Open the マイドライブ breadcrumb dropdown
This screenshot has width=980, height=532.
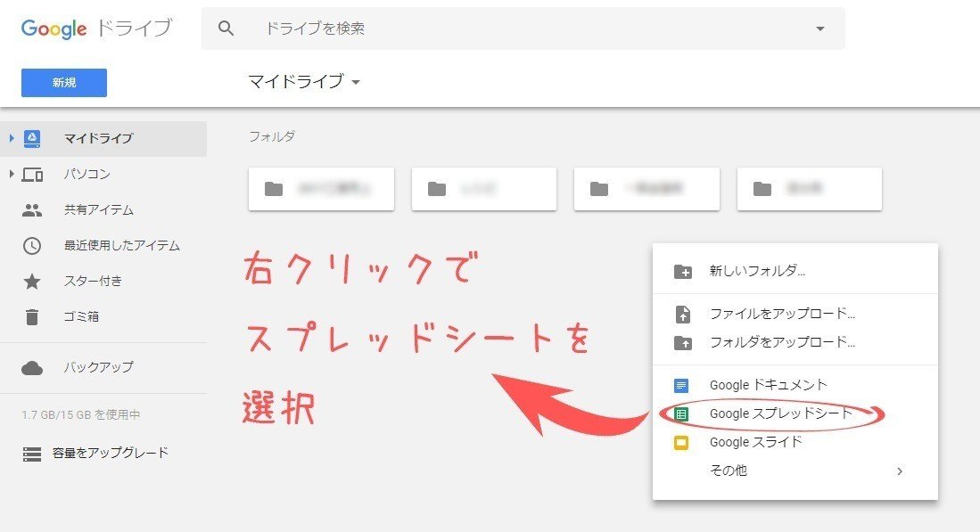tap(304, 81)
